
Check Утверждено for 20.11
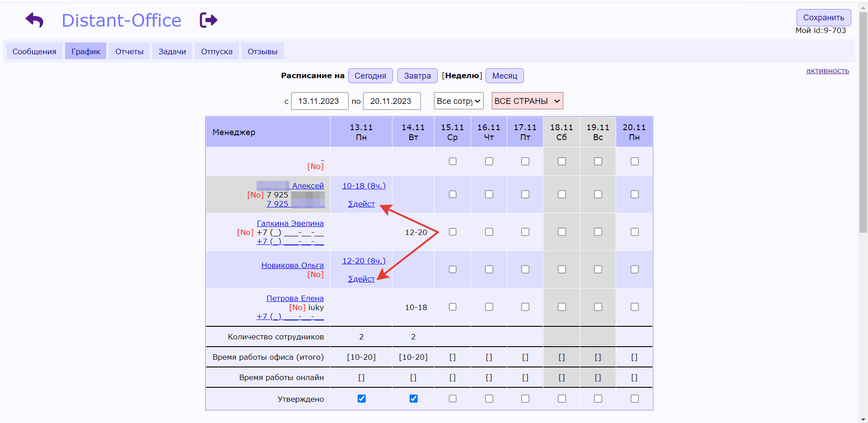point(635,399)
